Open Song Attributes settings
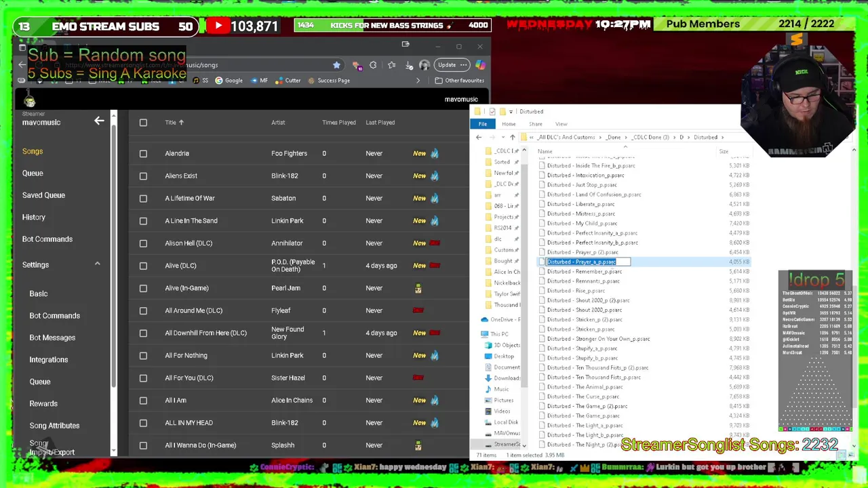This screenshot has width=868, height=488. tap(54, 426)
